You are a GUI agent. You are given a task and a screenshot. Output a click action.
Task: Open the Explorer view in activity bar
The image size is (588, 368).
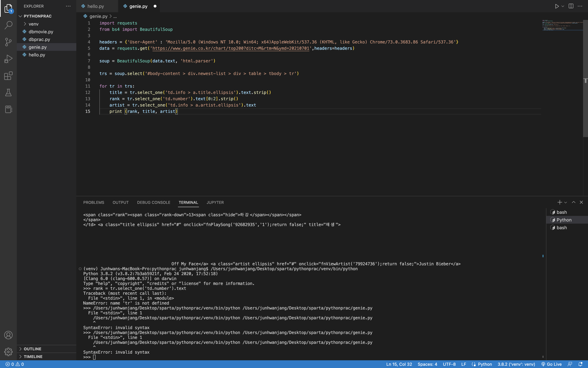8,9
